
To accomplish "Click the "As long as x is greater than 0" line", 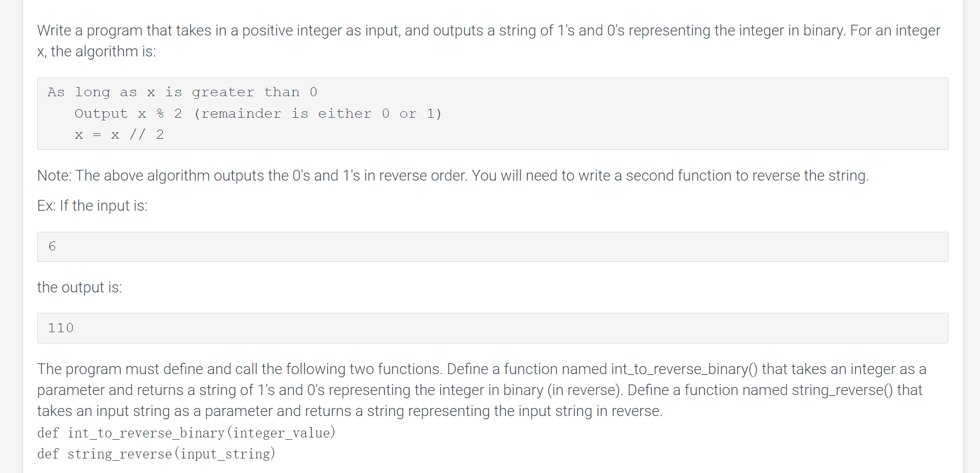I will [x=183, y=92].
